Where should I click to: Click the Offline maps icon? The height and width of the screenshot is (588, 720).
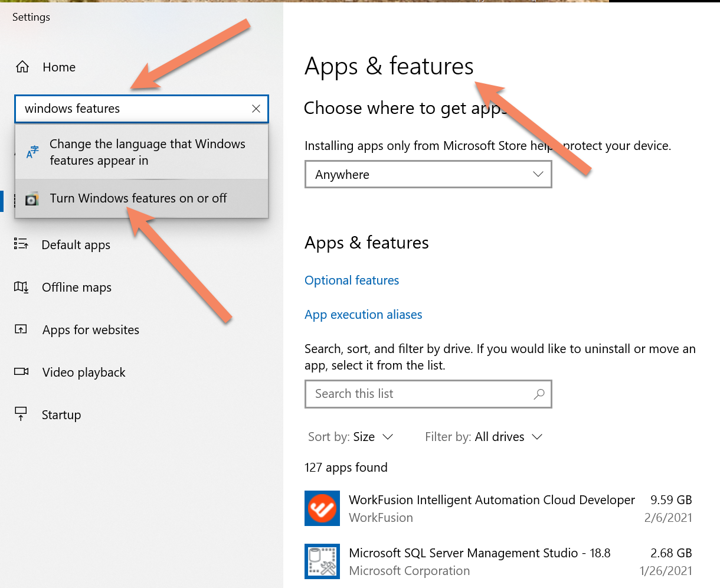point(21,287)
